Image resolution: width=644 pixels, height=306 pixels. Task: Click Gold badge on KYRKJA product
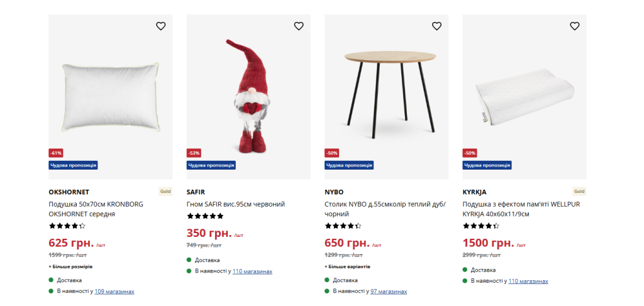[x=579, y=192]
